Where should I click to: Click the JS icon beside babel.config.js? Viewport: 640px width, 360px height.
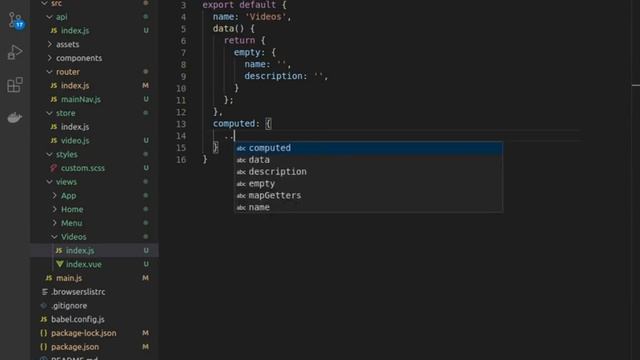[44, 319]
